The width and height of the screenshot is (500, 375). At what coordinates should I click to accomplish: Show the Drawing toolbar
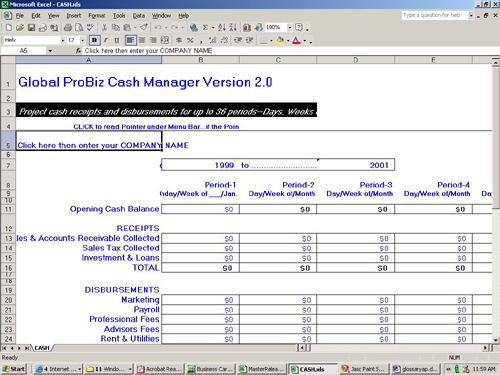coord(258,28)
